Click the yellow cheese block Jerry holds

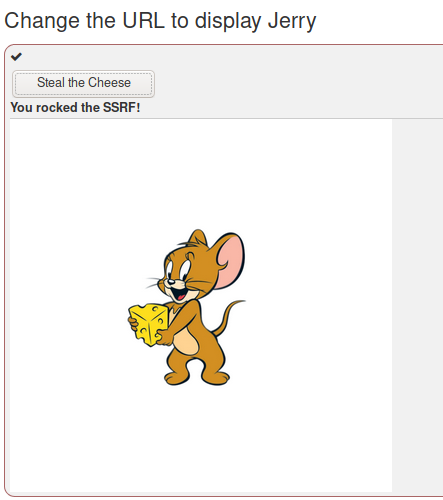pos(148,324)
